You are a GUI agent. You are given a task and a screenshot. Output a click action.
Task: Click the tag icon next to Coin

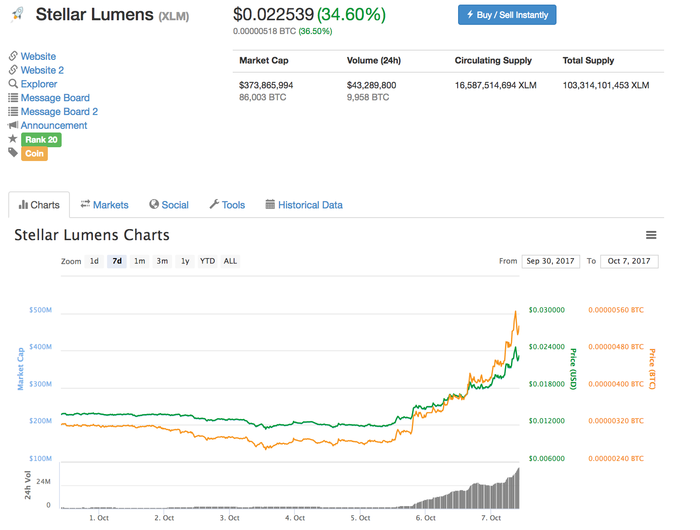pos(13,153)
